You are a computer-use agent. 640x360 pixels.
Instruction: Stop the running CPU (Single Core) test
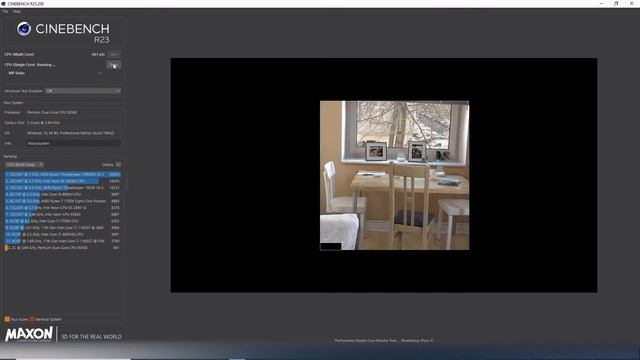coord(114,65)
